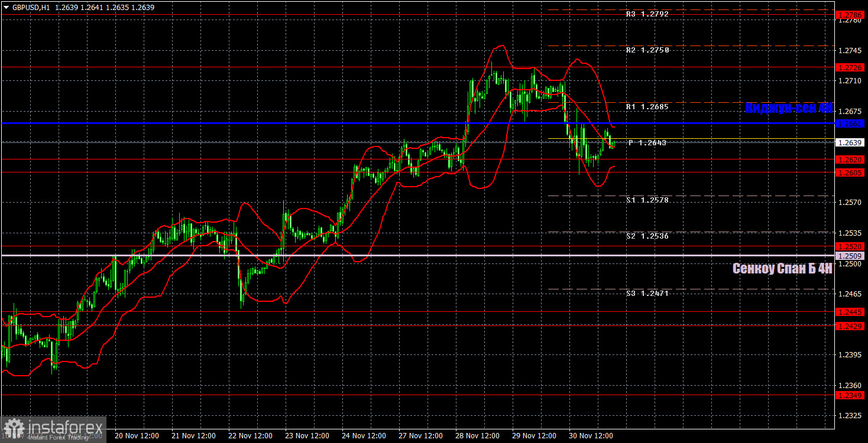This screenshot has width=868, height=443.
Task: Click the red 1.2349 price tag
Action: coord(850,395)
